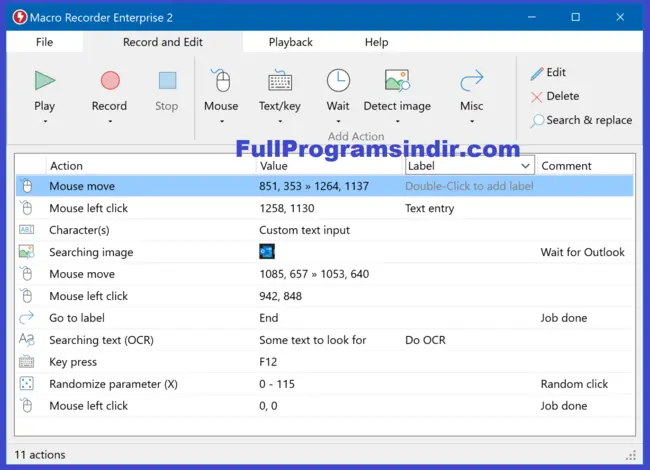Select the '851, 353 » 1264, 1137' value
The height and width of the screenshot is (470, 650).
(314, 186)
